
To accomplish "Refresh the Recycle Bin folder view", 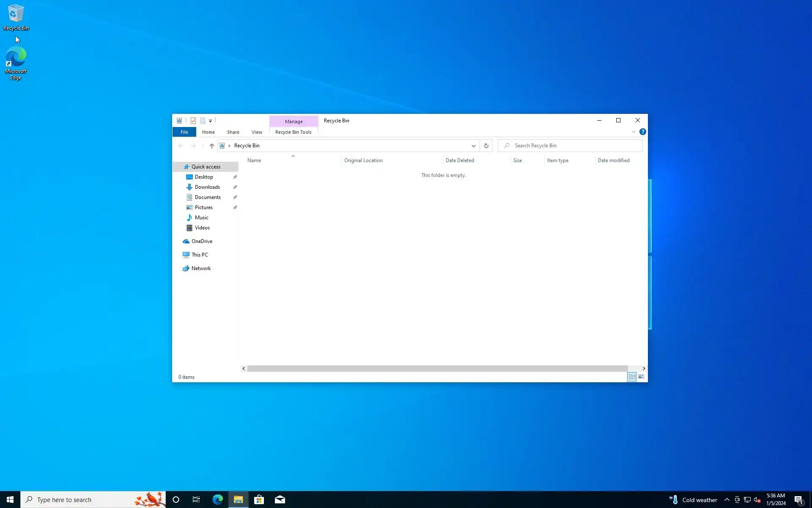I will pos(486,146).
